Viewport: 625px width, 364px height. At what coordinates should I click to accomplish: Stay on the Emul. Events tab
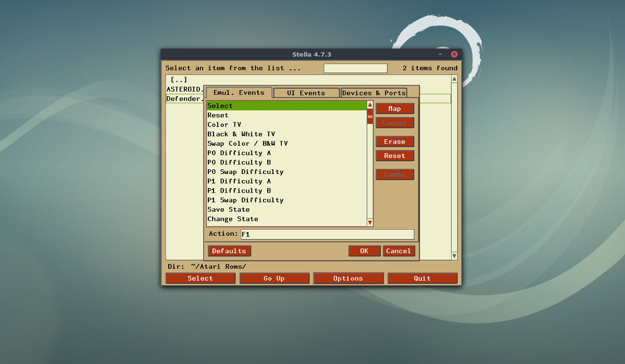click(x=239, y=92)
